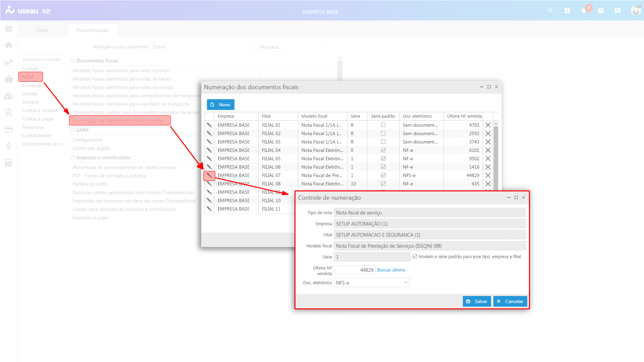
Task: Open Abrangência dos parâmetros Todos dropdown
Action: tap(203, 47)
